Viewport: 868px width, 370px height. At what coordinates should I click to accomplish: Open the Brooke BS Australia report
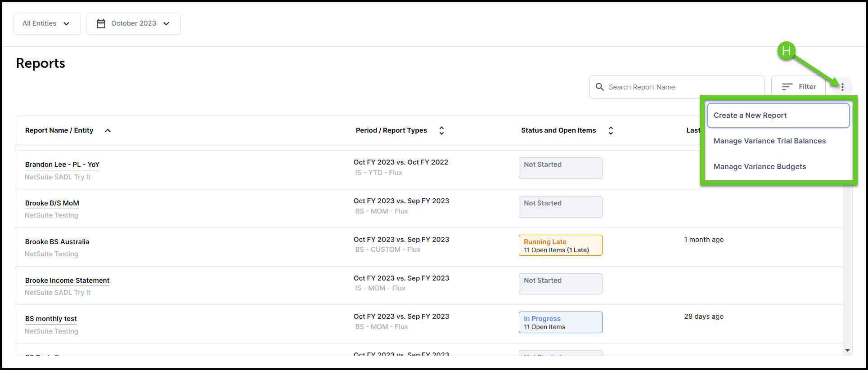[57, 242]
